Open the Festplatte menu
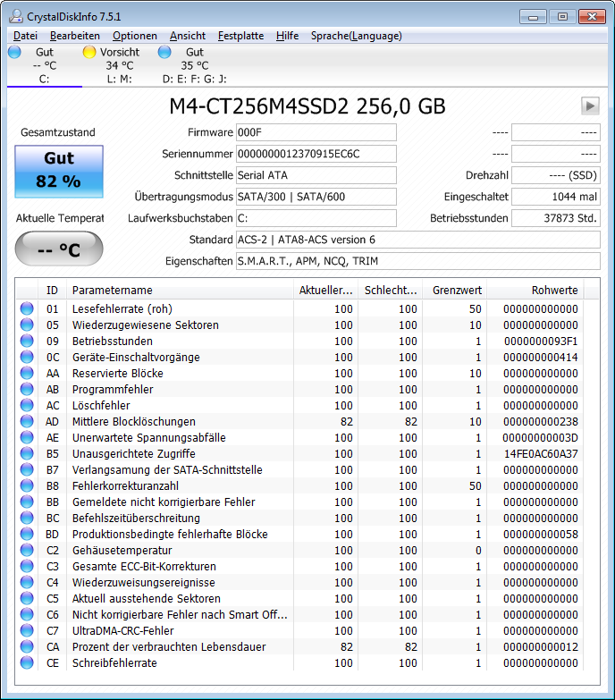615x700 pixels. click(x=240, y=36)
